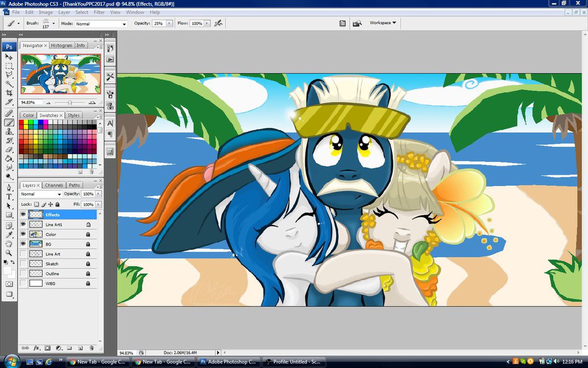588x368 pixels.
Task: Pick the bright red swatch in Swatches
Action: point(22,122)
